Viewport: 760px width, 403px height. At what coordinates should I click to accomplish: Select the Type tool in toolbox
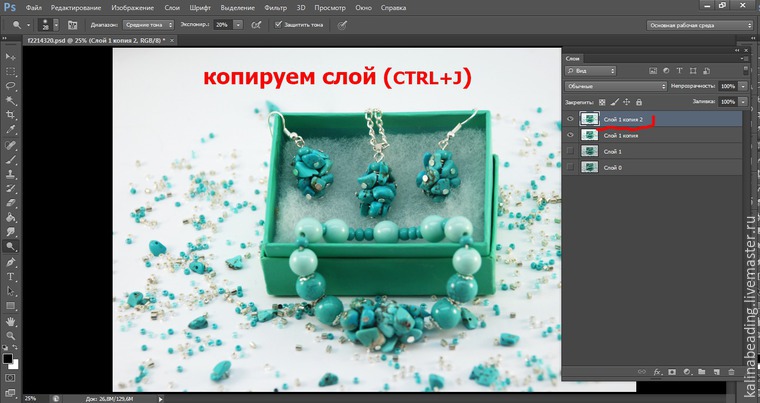coord(10,277)
